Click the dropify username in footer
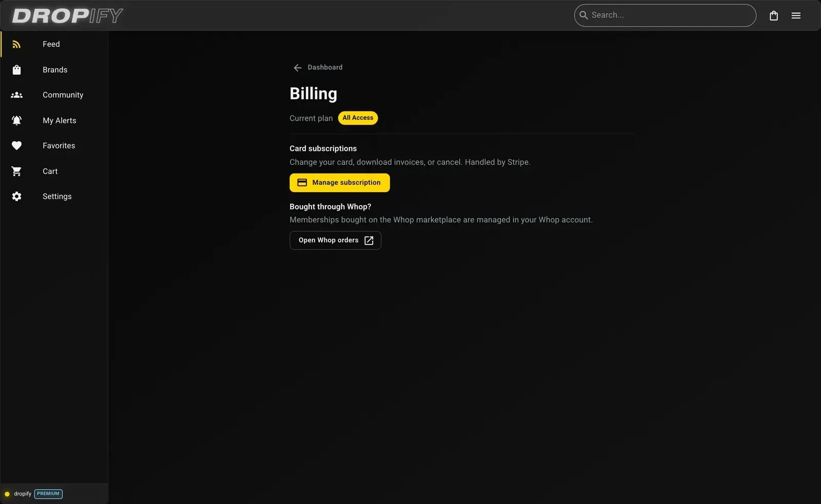 tap(23, 494)
